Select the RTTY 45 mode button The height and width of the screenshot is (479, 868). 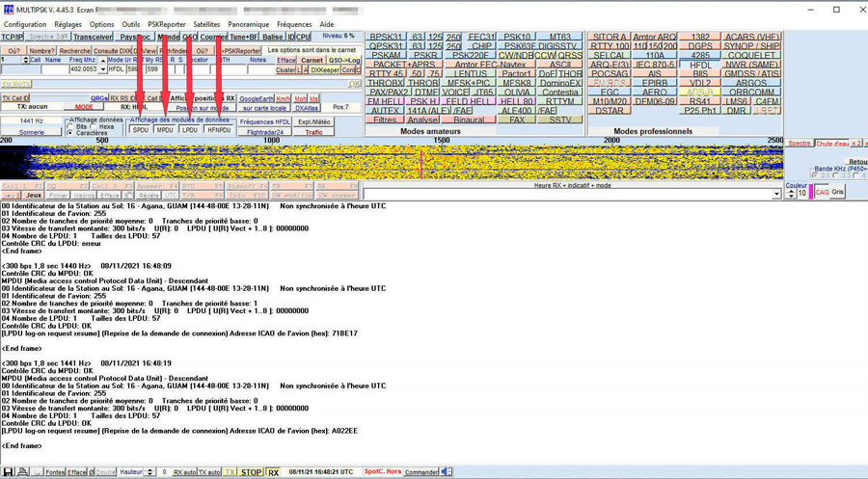386,74
